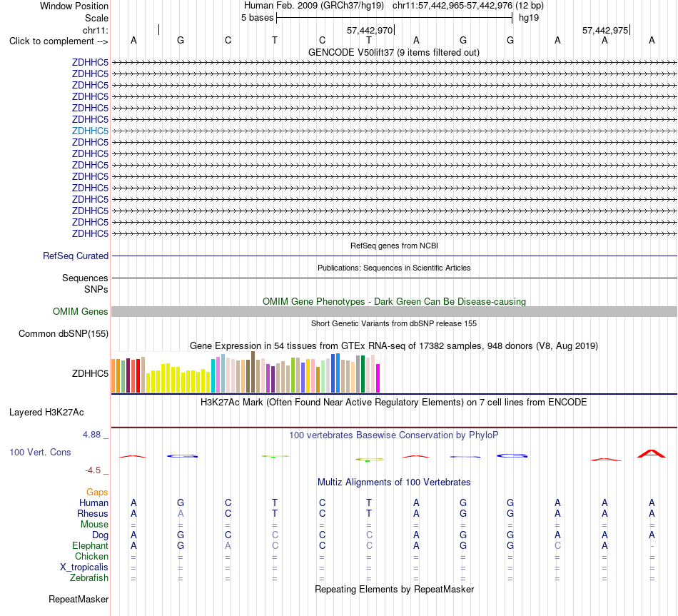Click the magenta bar ending the GTEx chart
This screenshot has height=616, width=678.
tap(378, 378)
